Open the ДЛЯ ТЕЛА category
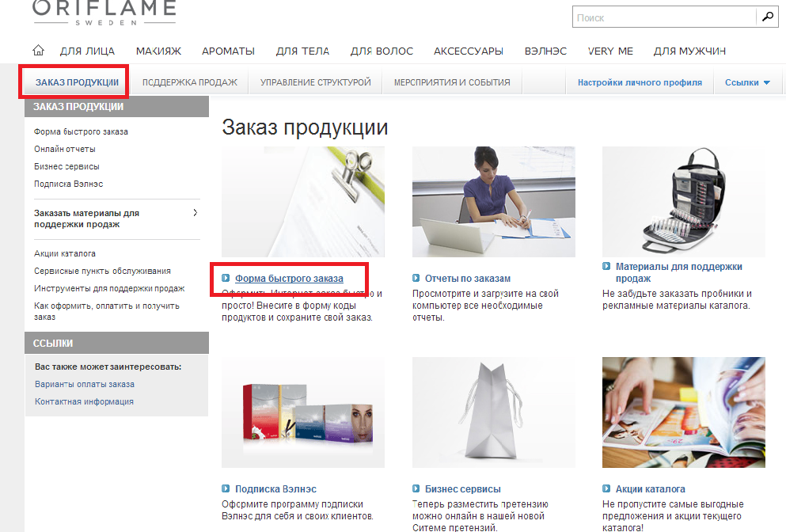Screen dimensions: 786x532 [302, 51]
